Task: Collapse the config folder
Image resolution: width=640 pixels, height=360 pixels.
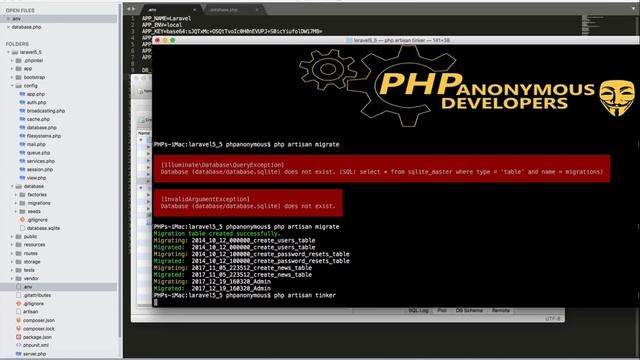Action: [12, 86]
